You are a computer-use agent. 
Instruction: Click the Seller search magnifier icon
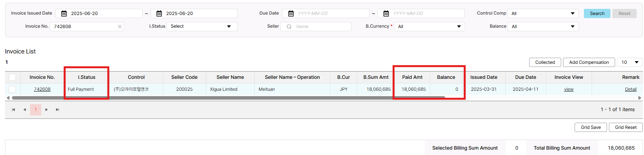(x=289, y=27)
